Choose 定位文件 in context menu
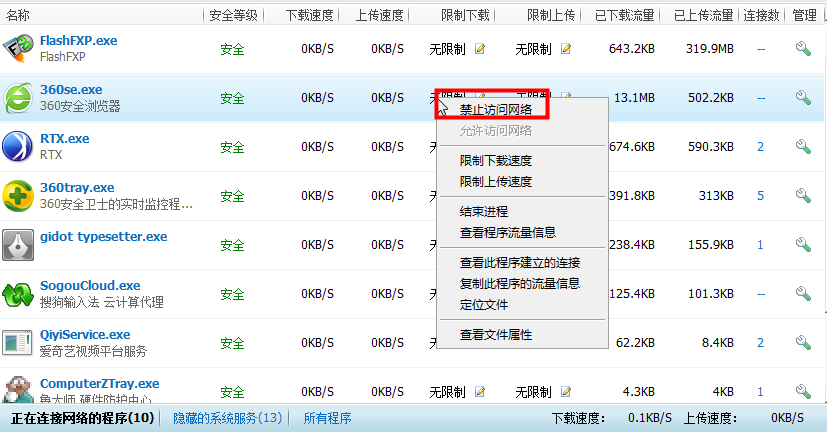The width and height of the screenshot is (827, 432). (x=484, y=305)
